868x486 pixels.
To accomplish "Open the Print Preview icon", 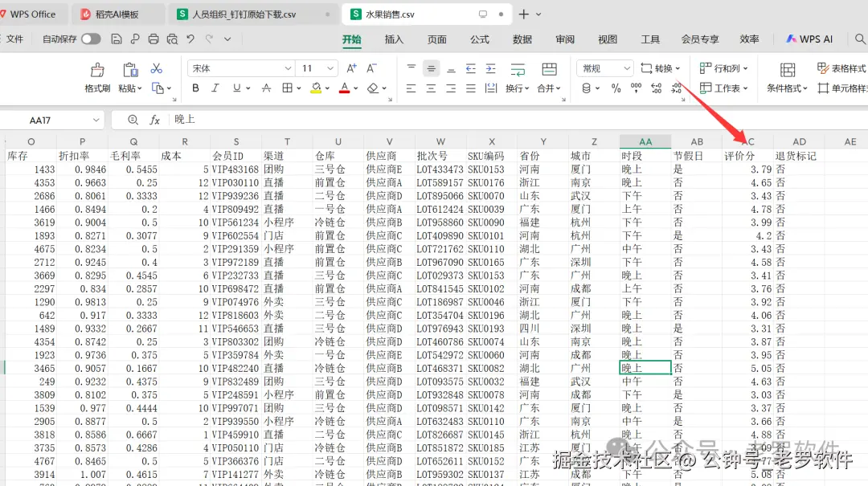I will point(172,39).
